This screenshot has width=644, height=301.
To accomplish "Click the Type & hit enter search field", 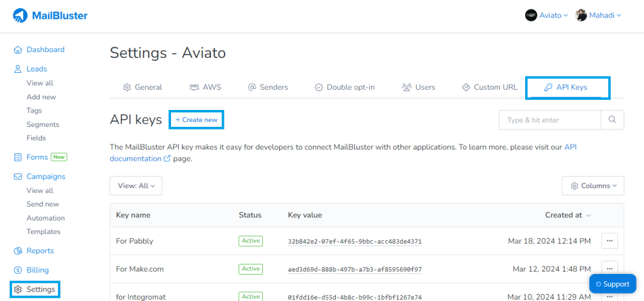I will 550,120.
